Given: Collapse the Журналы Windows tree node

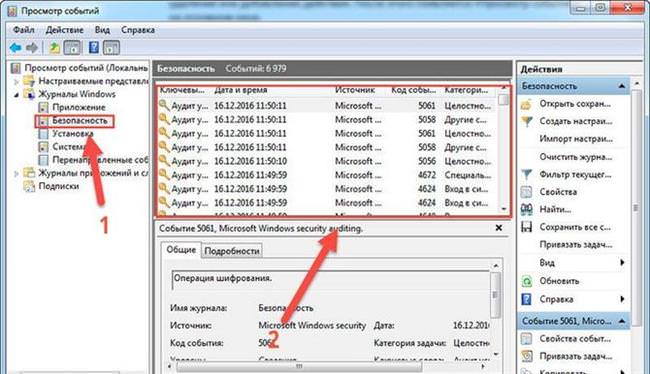Looking at the screenshot, I should [16, 95].
